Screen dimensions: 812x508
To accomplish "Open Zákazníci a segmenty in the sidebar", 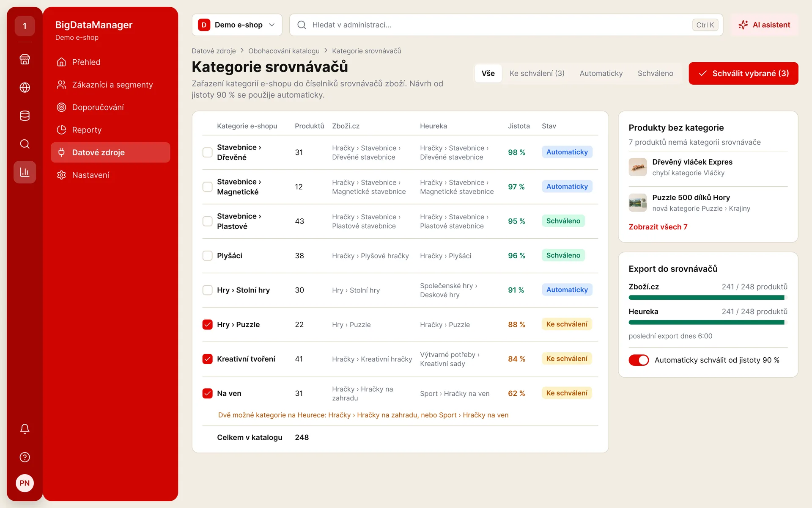I will click(110, 85).
